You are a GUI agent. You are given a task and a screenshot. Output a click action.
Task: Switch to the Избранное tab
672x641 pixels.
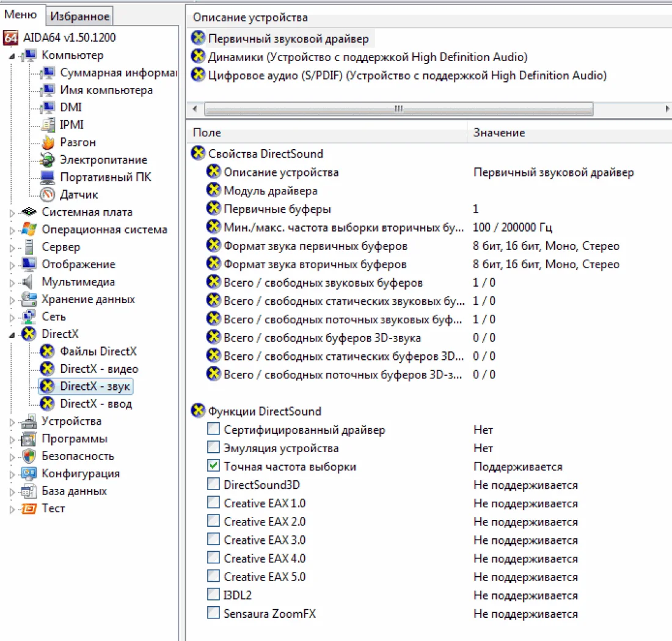(79, 16)
